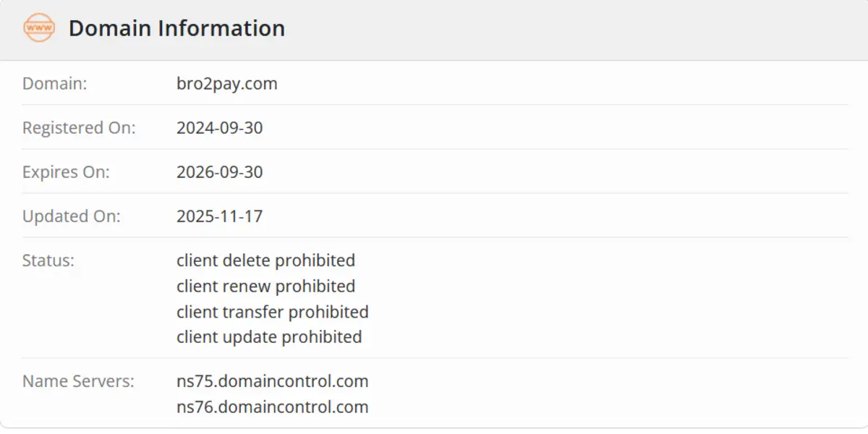Click the "client renew prohibited" status

[x=265, y=286]
